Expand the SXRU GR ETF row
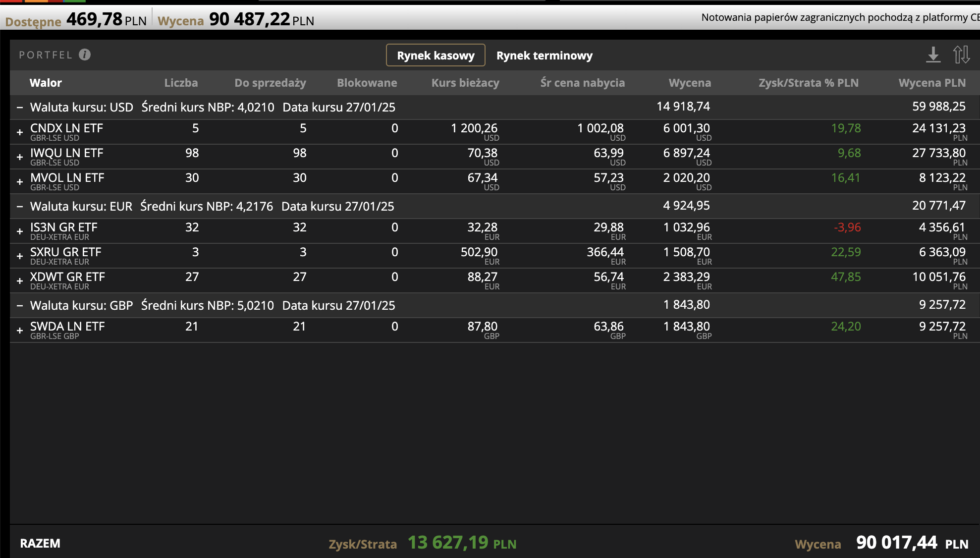The width and height of the screenshot is (980, 558). point(20,256)
